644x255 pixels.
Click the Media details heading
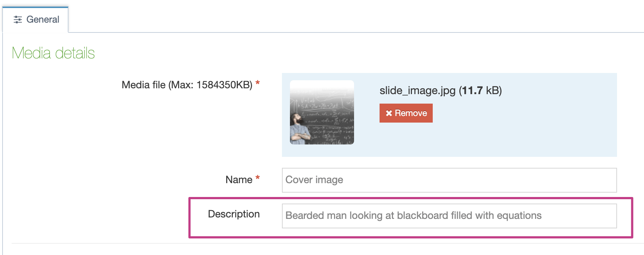pyautogui.click(x=53, y=53)
